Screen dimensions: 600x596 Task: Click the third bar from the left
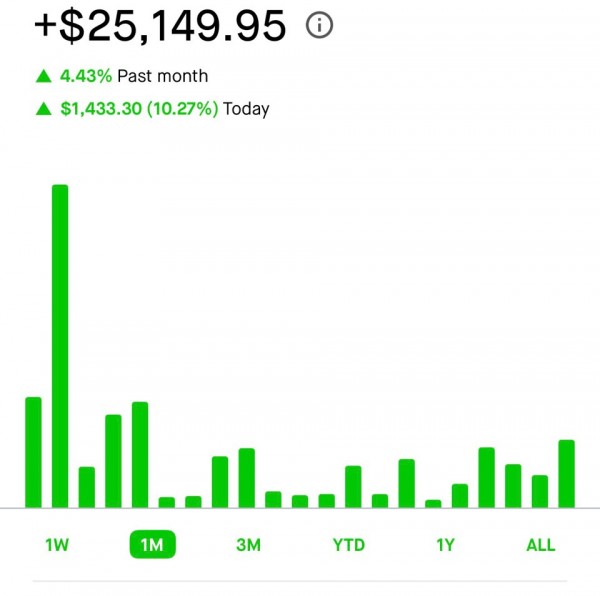pos(87,487)
